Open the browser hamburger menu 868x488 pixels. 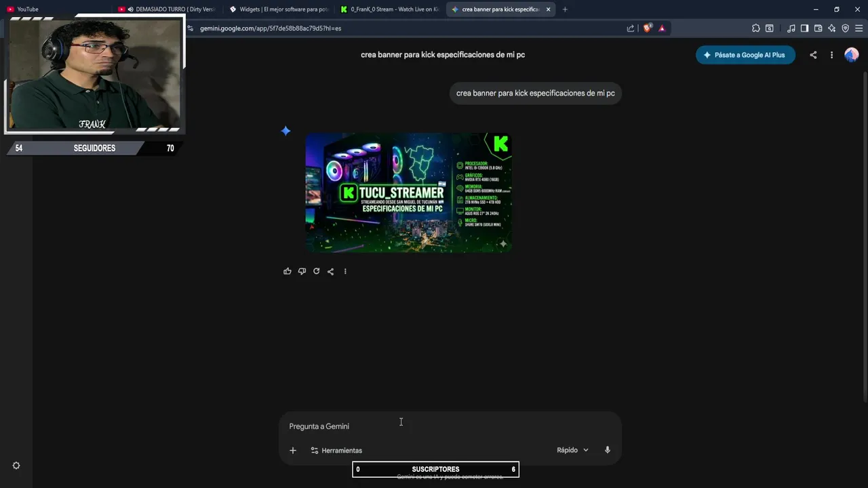(859, 28)
